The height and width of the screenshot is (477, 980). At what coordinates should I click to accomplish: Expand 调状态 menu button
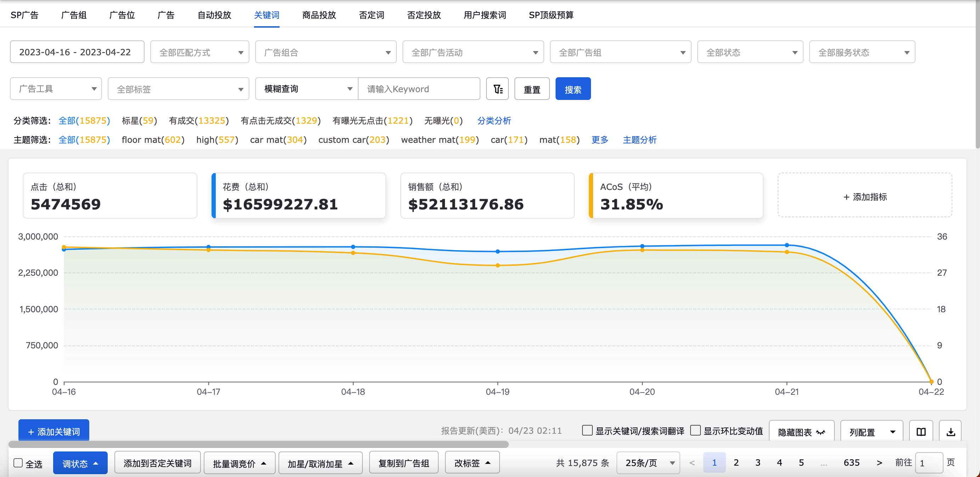pos(80,463)
